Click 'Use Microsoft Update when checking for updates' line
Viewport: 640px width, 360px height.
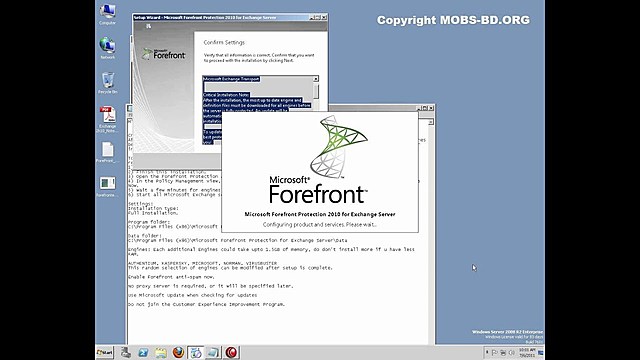coord(193,295)
